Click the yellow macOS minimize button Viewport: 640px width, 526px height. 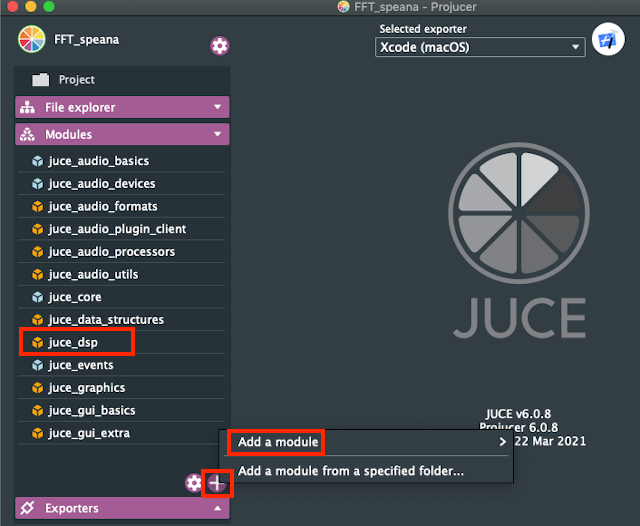tap(31, 6)
